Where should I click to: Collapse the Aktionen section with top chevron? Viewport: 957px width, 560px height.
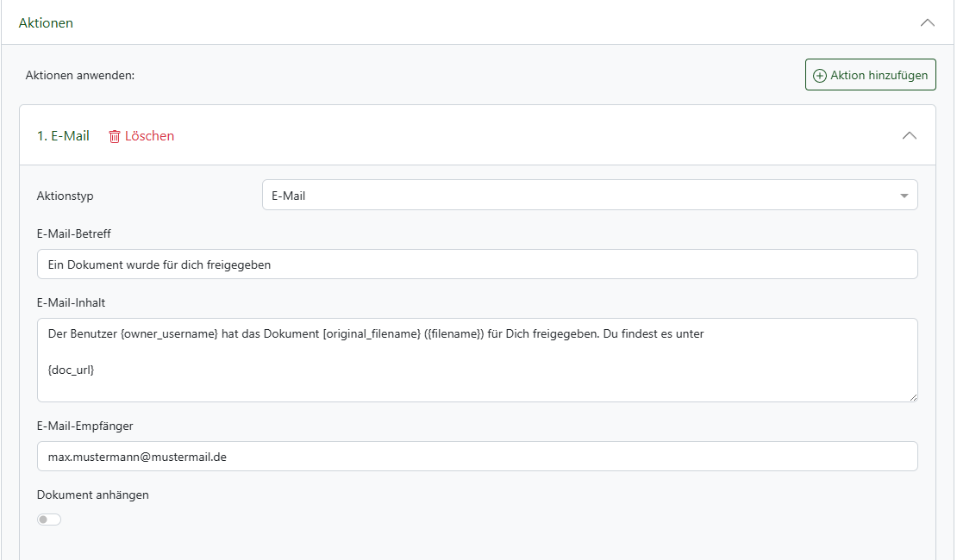click(928, 23)
